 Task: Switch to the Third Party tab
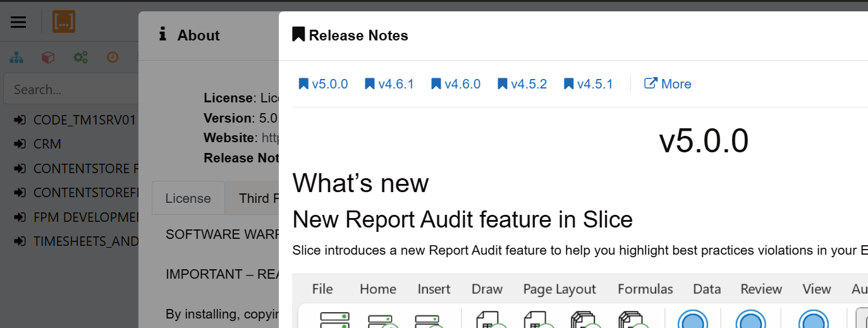tap(253, 198)
